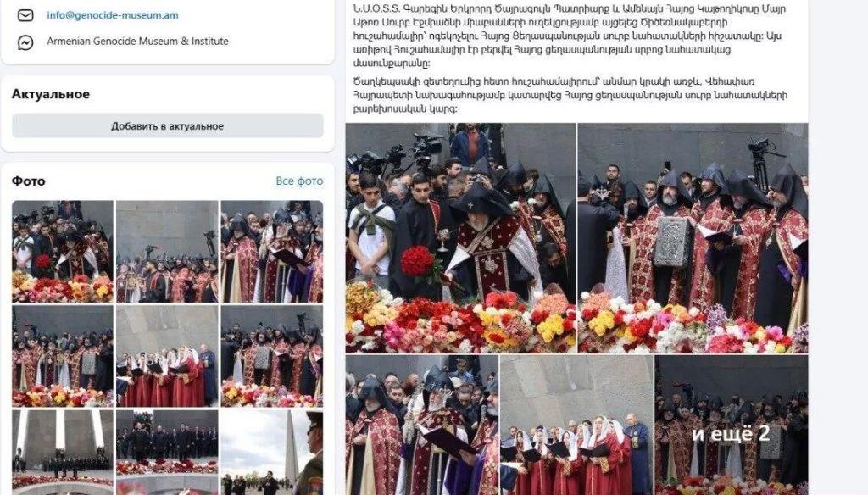This screenshot has width=868, height=495.
Task: Open middle-row right sidebar clergy thumbnail
Action: point(272,356)
